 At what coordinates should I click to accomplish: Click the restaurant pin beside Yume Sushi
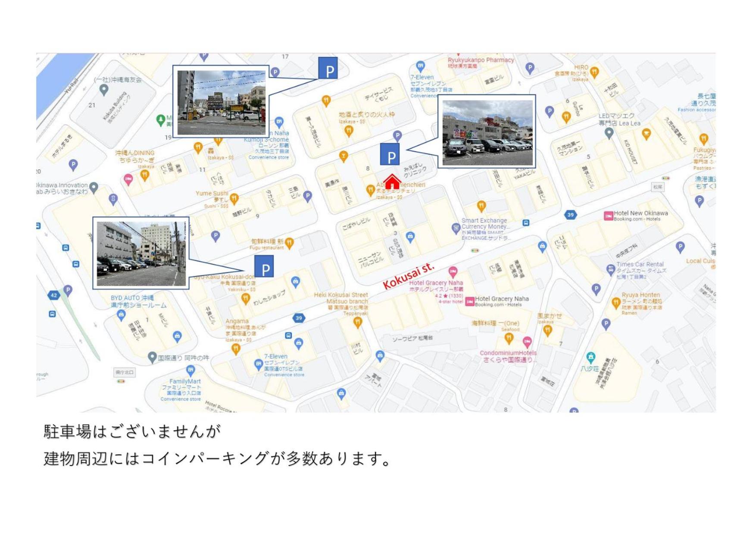click(x=234, y=199)
